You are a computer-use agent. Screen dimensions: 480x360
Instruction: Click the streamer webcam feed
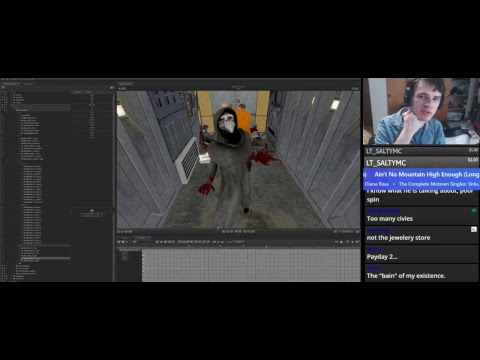click(421, 111)
